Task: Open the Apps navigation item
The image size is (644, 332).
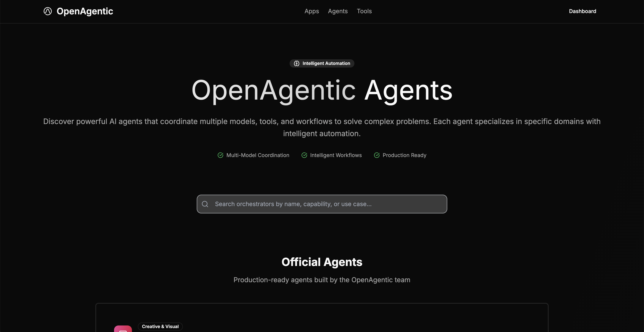Action: click(x=312, y=11)
